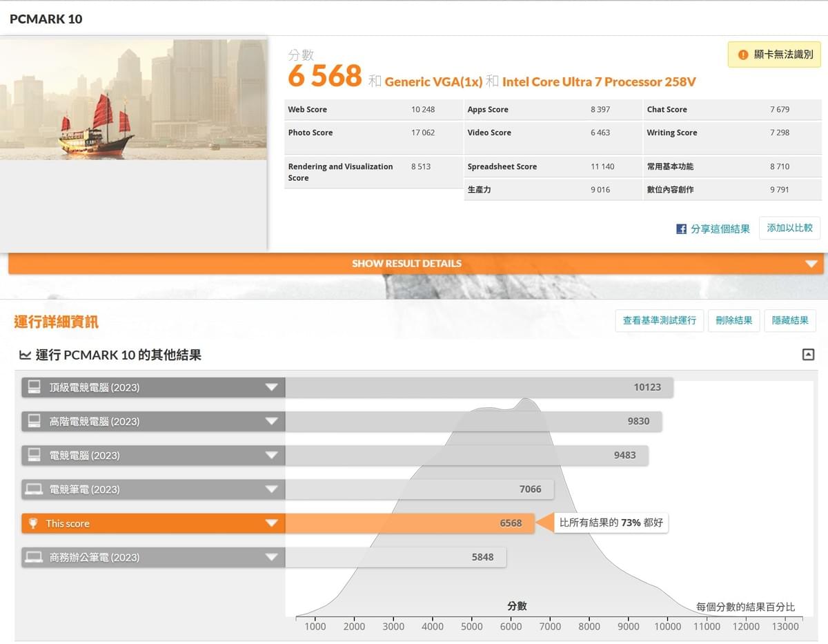Click the orange 6568 score bar
The width and height of the screenshot is (828, 644).
click(410, 523)
